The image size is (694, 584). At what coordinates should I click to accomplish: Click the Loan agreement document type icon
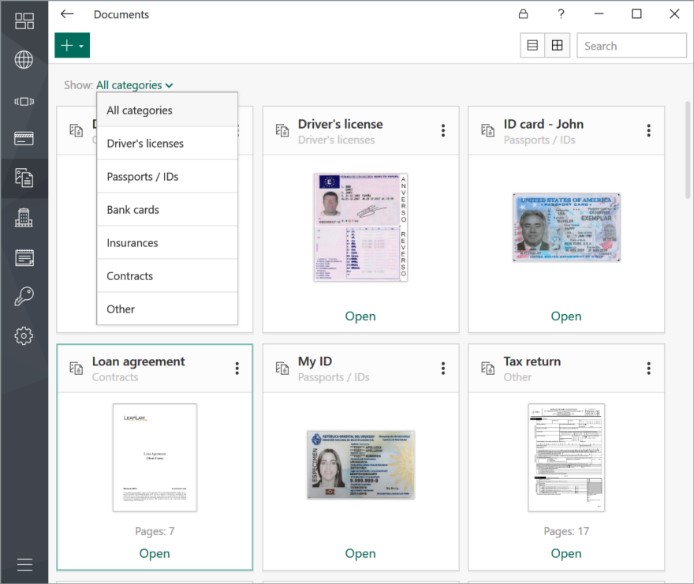76,368
